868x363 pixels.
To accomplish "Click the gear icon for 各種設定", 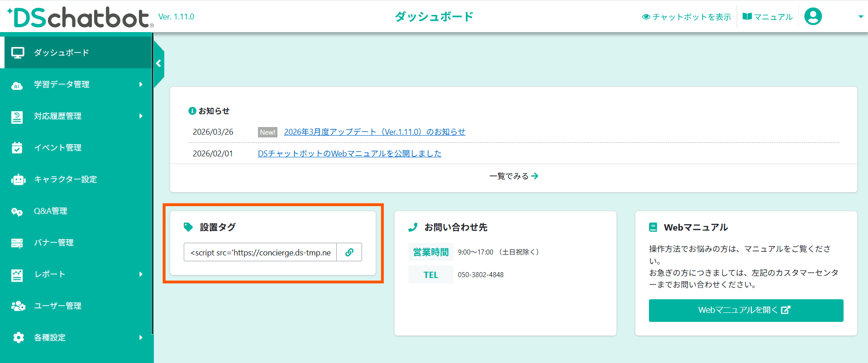I will pyautogui.click(x=19, y=338).
